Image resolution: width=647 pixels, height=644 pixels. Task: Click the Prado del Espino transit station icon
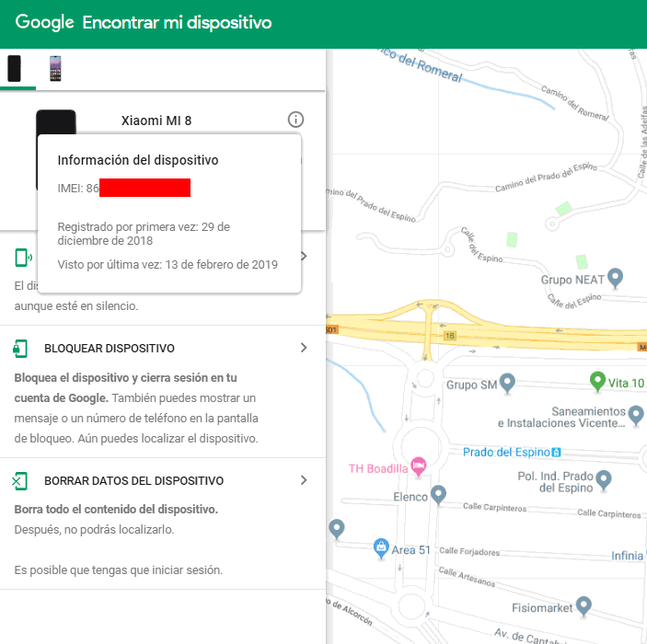pos(556,453)
